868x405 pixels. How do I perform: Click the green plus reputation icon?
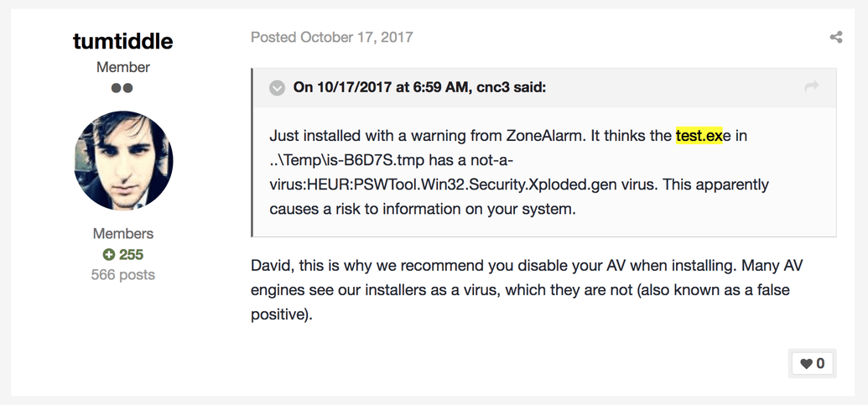tap(108, 255)
